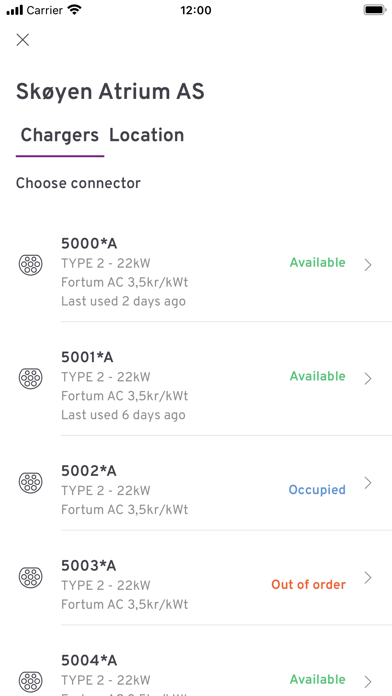The height and width of the screenshot is (696, 392).
Task: Switch to the Location tab
Action: tap(147, 135)
